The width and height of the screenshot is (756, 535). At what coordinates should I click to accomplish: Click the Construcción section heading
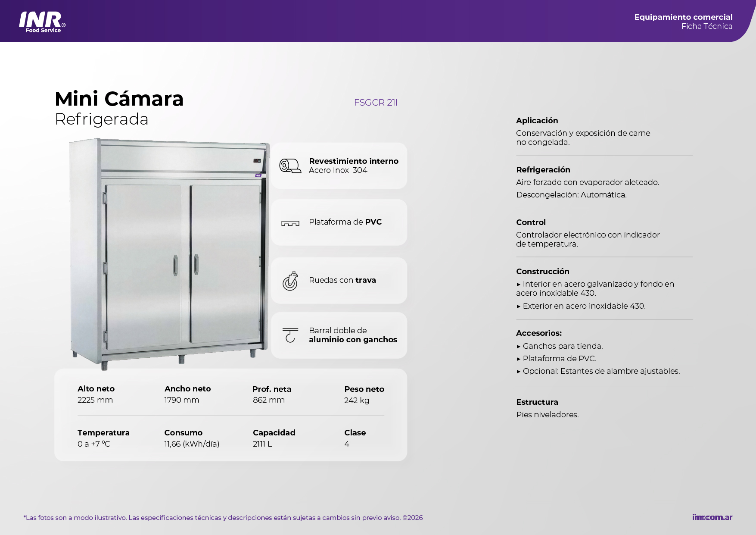tap(542, 272)
